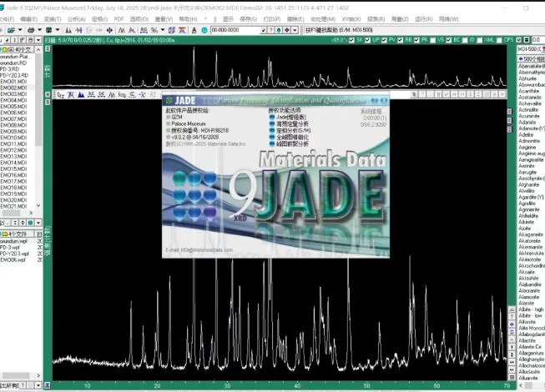Toggle the PK checkbox

(x=416, y=40)
